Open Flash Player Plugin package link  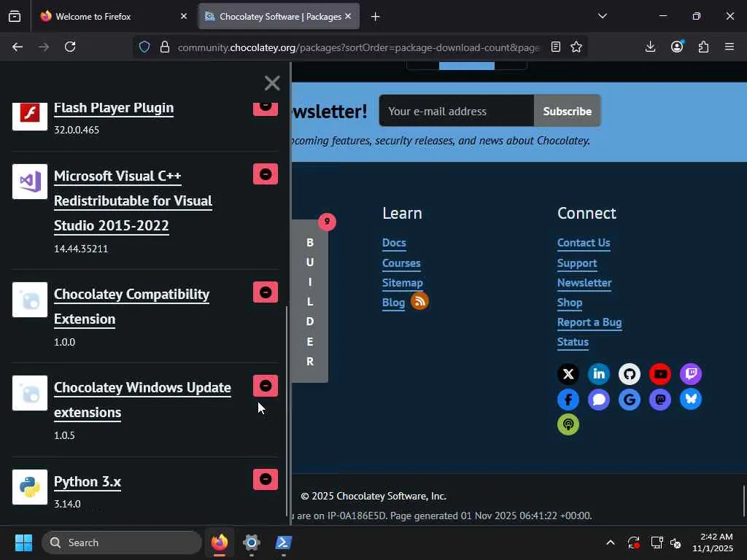[113, 108]
